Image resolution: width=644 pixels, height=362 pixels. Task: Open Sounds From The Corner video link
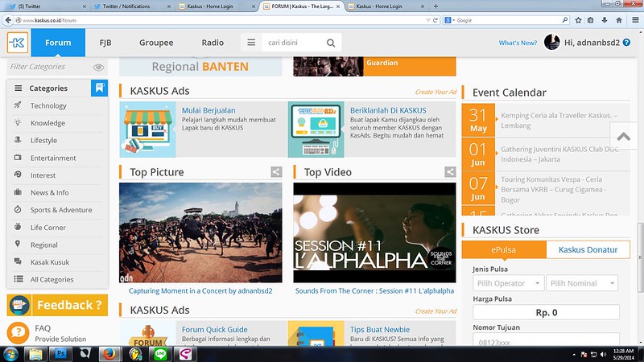tap(374, 290)
